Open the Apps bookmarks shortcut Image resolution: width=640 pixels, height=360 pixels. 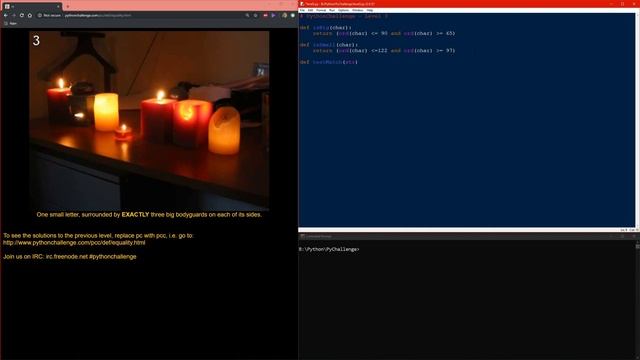pyautogui.click(x=11, y=23)
